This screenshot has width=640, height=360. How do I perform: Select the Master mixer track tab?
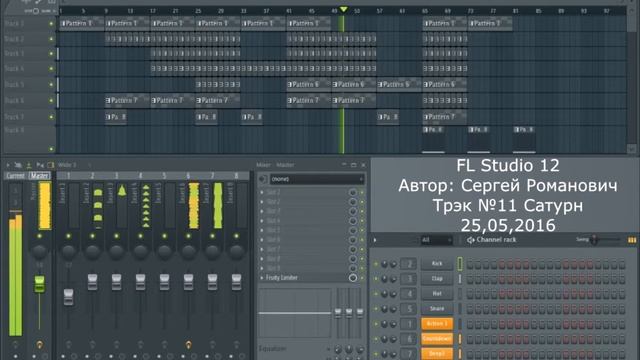pyautogui.click(x=40, y=176)
